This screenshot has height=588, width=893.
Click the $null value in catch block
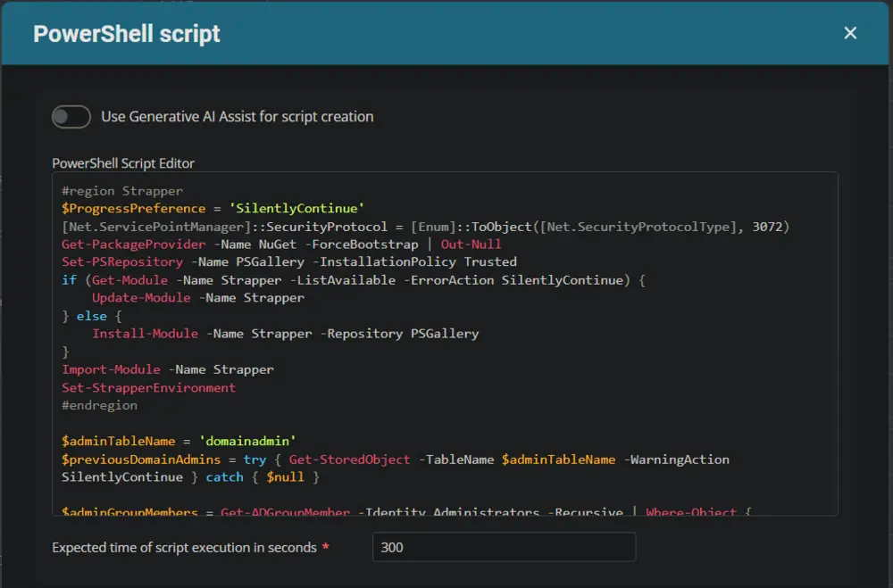click(286, 477)
